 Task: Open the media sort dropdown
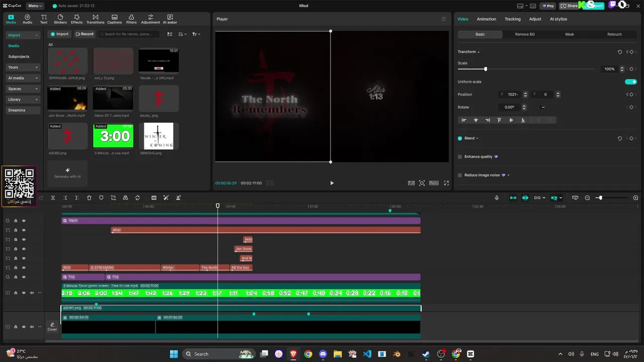[182, 34]
